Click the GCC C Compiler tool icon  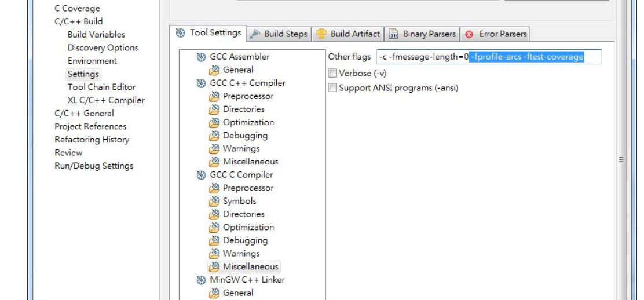tap(201, 175)
